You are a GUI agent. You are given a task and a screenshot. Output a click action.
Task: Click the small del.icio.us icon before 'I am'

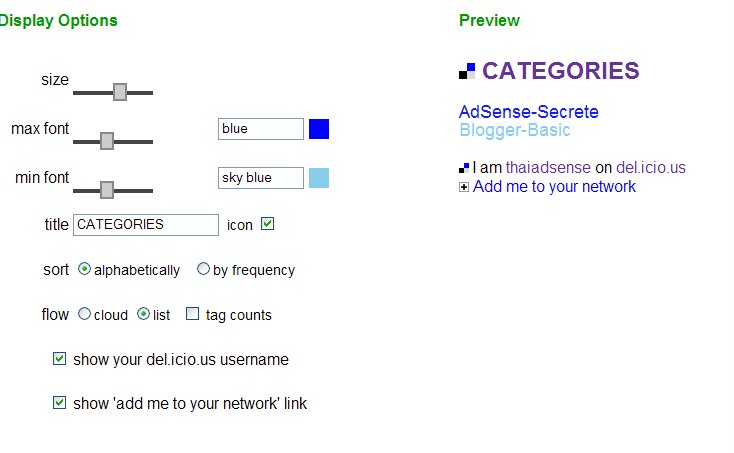click(464, 168)
